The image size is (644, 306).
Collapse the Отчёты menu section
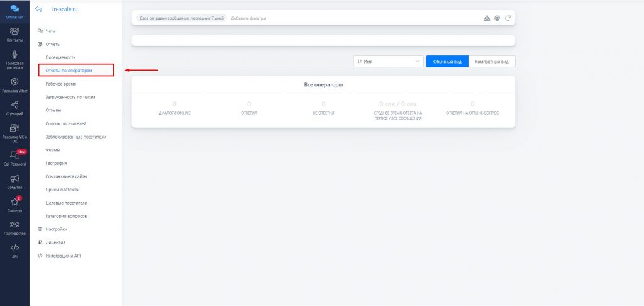coord(53,44)
